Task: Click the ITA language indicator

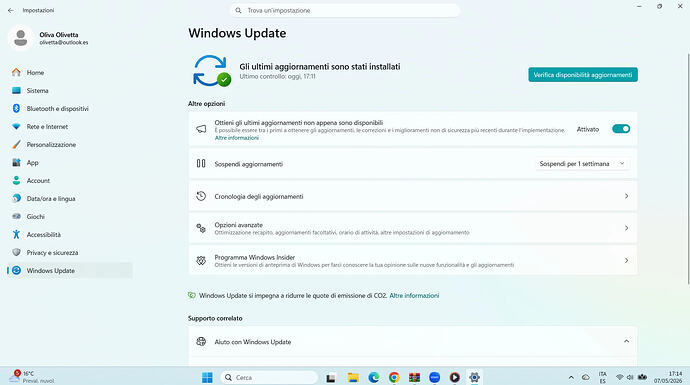Action: coord(602,378)
